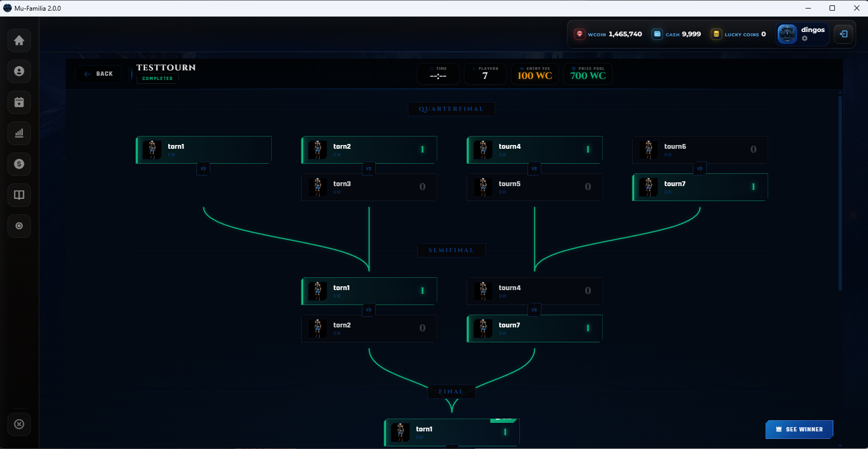Open the guide book sidebar icon
The width and height of the screenshot is (868, 449).
click(19, 195)
